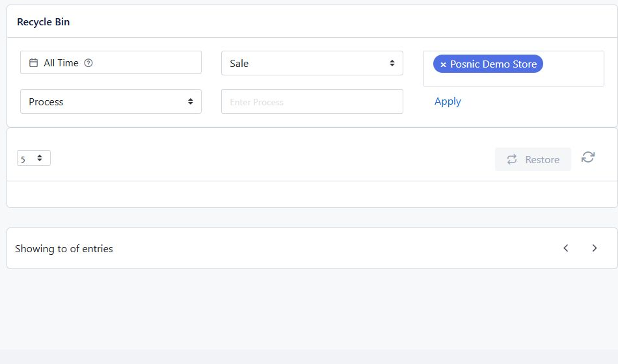
Task: Click the Showing to of entries text
Action: 64,248
